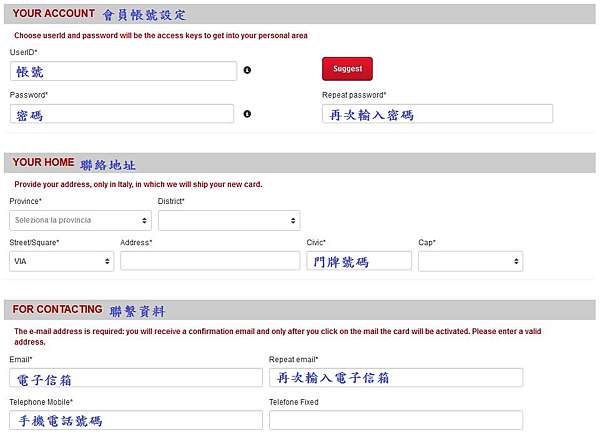The image size is (600, 436).
Task: Open the Cap dropdown
Action: coord(471,261)
